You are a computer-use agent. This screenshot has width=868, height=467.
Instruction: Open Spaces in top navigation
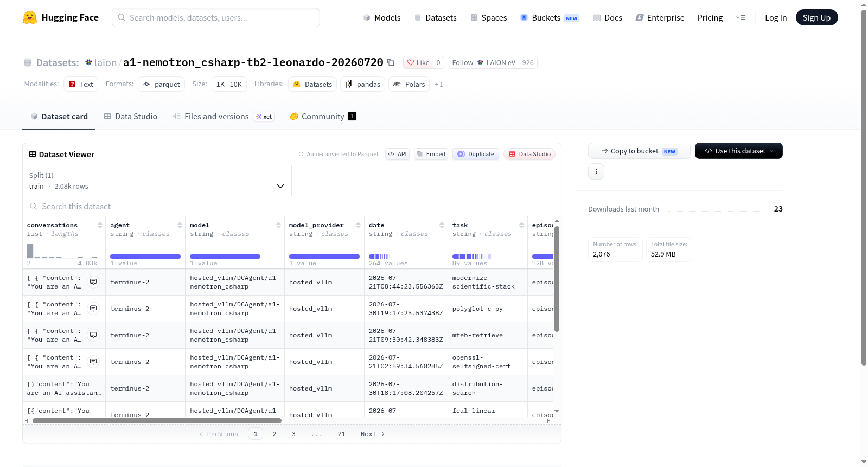tap(488, 17)
